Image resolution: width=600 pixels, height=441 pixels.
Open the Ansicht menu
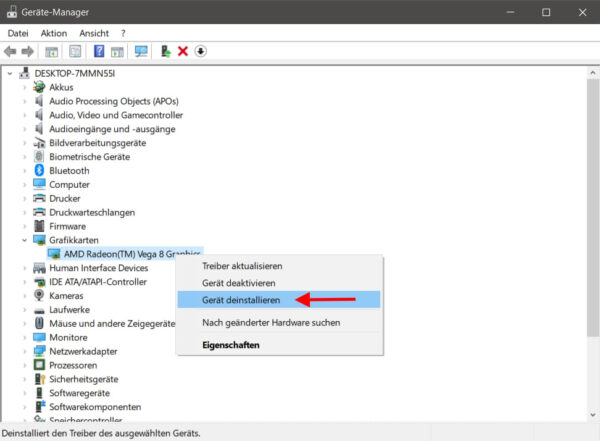[x=94, y=33]
